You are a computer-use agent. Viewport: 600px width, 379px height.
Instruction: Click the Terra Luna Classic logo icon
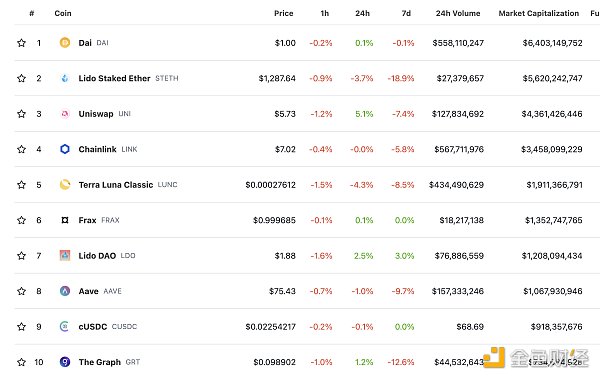coord(65,185)
